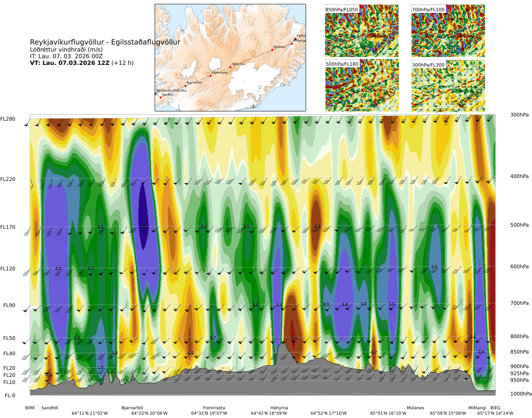Click the 1.1 value near the Háhyrna peak
532x418 pixels.
coord(294,337)
